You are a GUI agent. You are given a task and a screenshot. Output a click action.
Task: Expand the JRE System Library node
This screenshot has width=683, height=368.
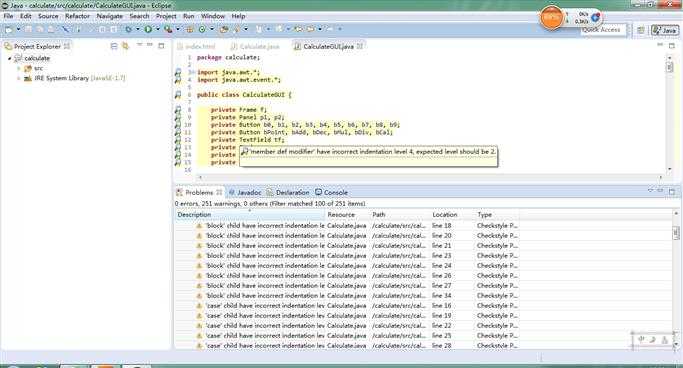[x=19, y=78]
